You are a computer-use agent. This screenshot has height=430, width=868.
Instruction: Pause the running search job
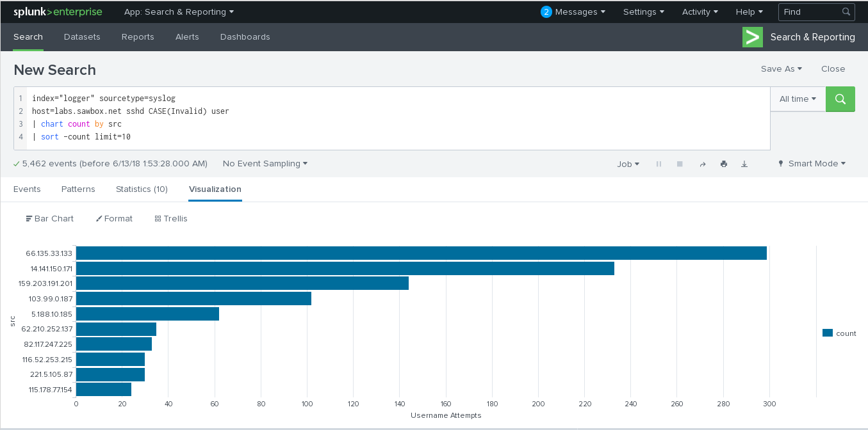click(659, 164)
